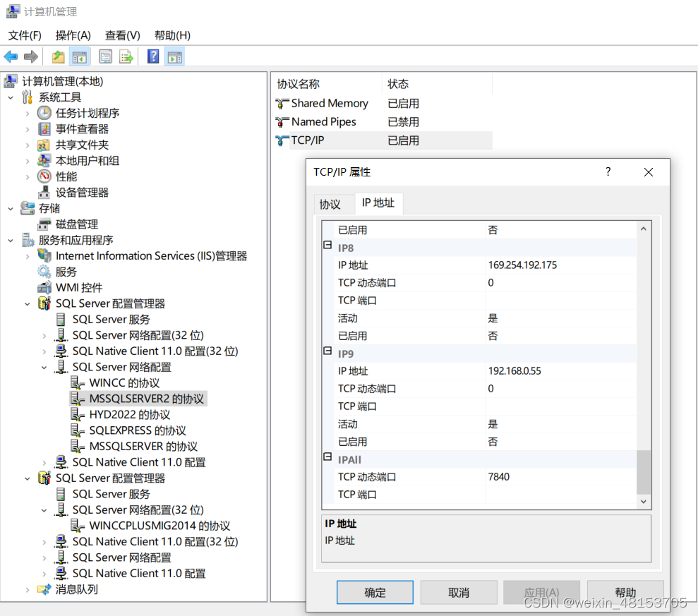Select HYD2022 的协议 tree item
Screen dimensions: 698x616
[x=130, y=414]
